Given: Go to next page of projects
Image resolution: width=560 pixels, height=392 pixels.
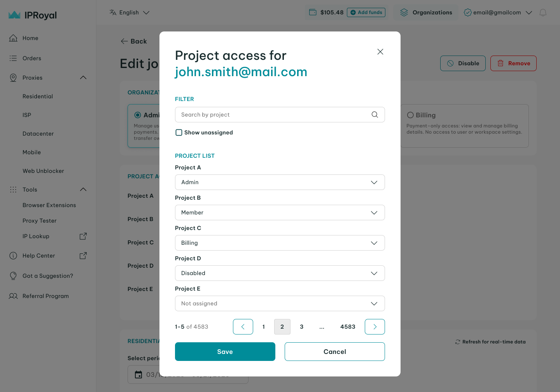Looking at the screenshot, I should [x=374, y=327].
